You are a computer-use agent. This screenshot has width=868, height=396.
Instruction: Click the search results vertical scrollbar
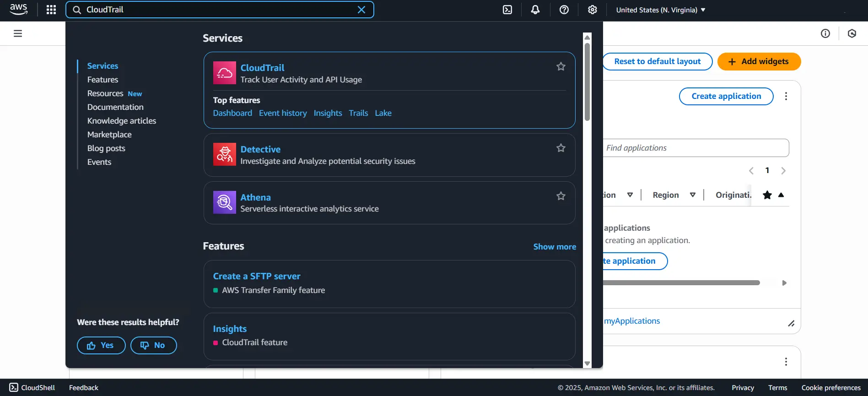click(x=587, y=82)
